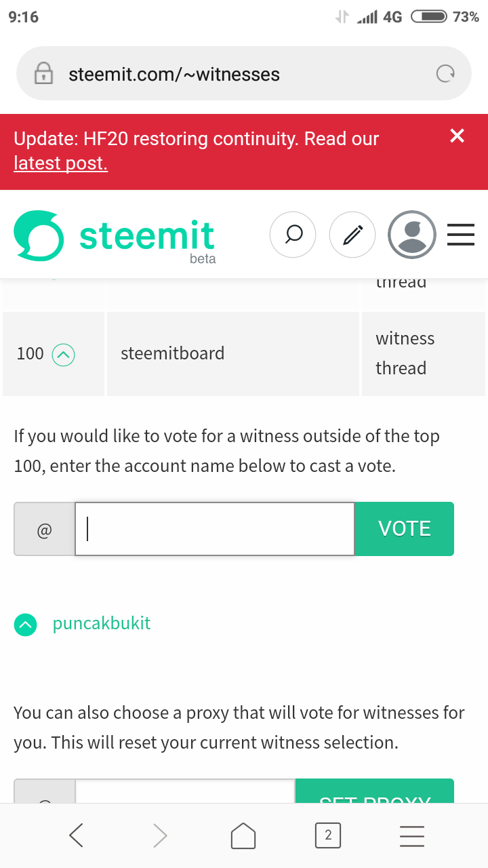Image resolution: width=488 pixels, height=868 pixels.
Task: Click the SET PROXY button
Action: (375, 791)
